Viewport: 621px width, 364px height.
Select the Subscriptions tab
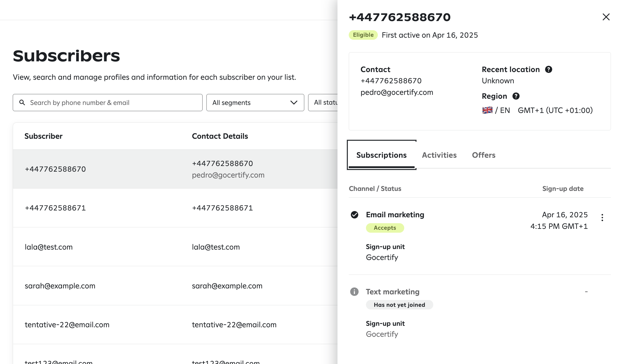381,155
